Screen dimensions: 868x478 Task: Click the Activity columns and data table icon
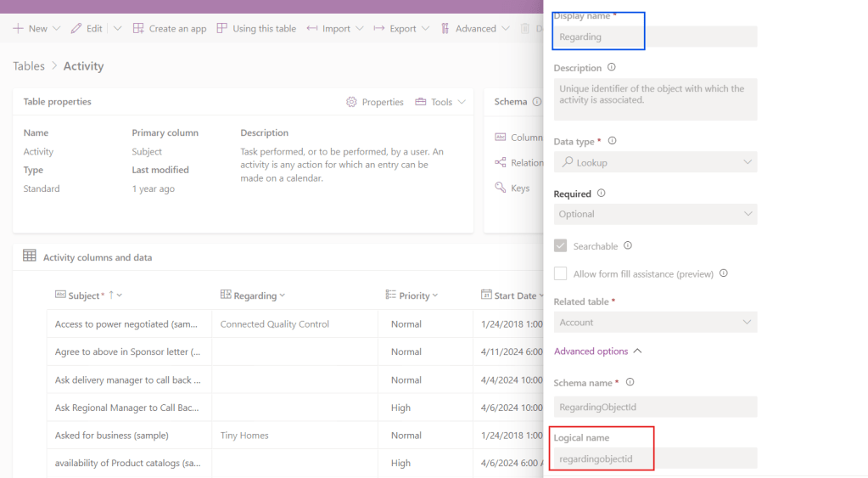30,256
